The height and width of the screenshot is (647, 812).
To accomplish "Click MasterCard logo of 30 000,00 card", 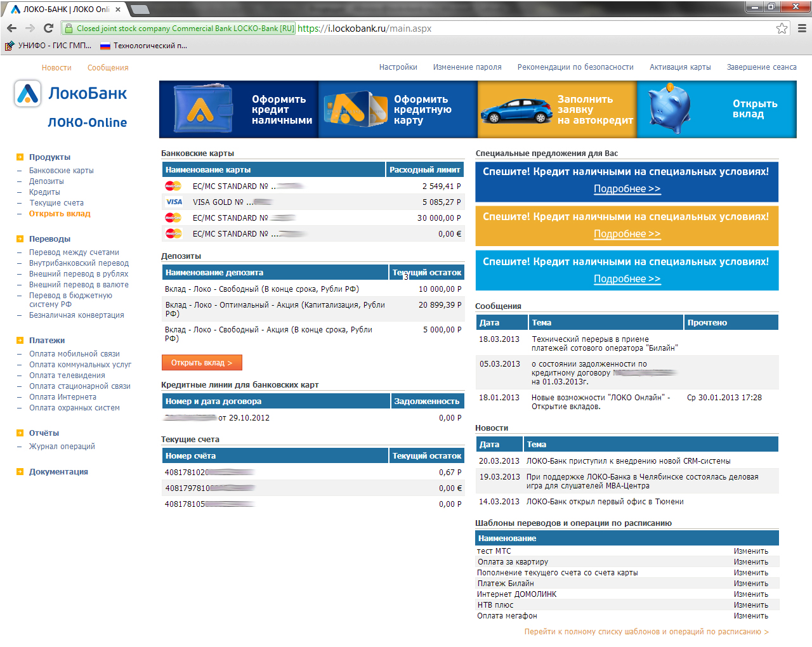I will [x=173, y=218].
